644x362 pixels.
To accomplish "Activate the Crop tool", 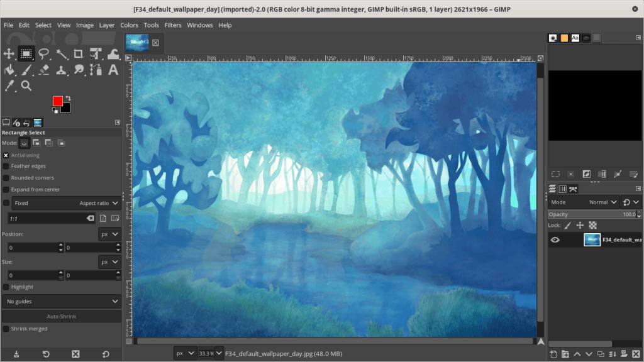I will [79, 53].
